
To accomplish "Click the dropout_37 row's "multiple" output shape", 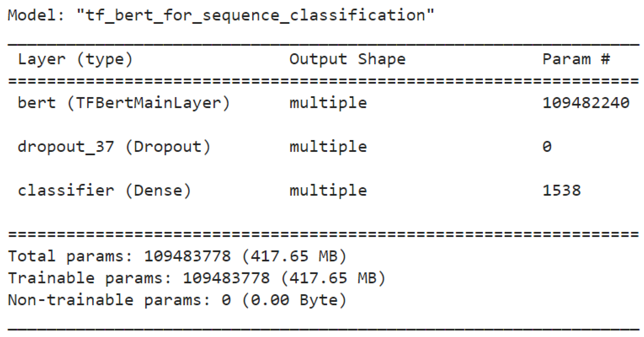I will (x=328, y=147).
